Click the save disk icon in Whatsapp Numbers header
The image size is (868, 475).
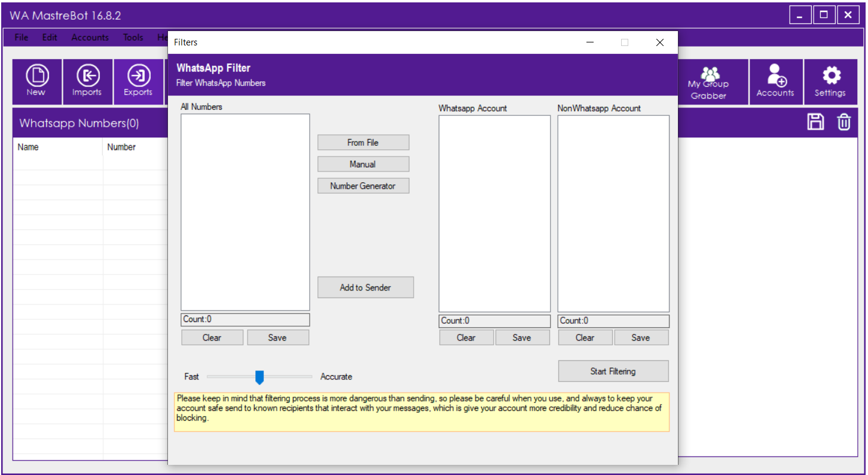coord(815,122)
